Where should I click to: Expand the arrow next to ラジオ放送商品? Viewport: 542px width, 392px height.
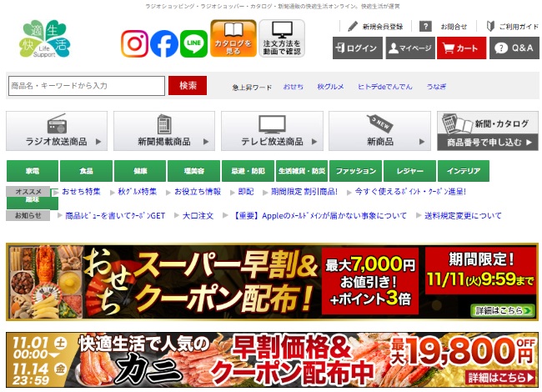click(98, 142)
